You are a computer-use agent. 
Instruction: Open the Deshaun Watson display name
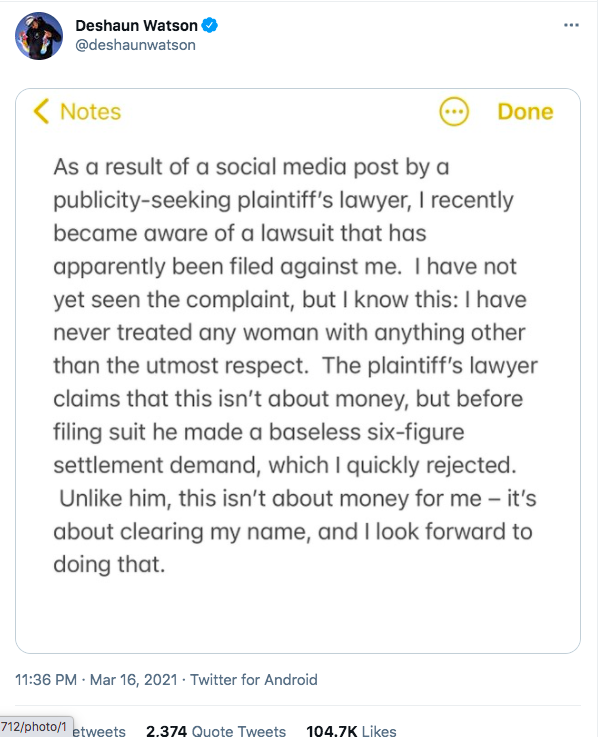coord(136,25)
